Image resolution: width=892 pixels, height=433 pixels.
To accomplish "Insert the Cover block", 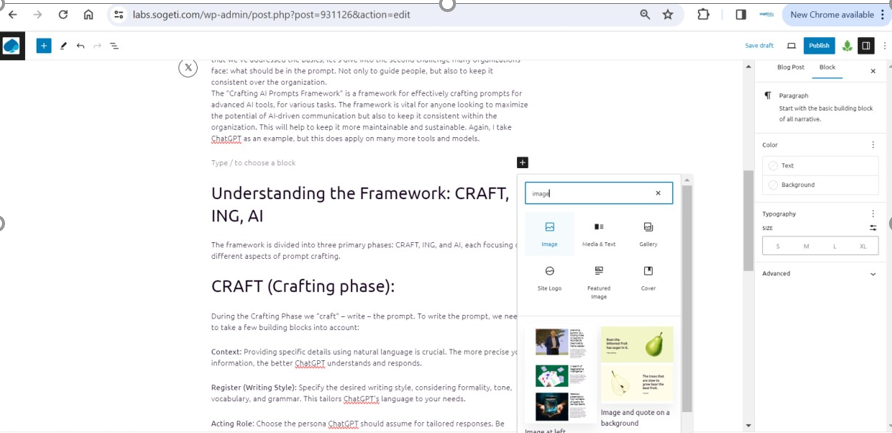I will 648,279.
